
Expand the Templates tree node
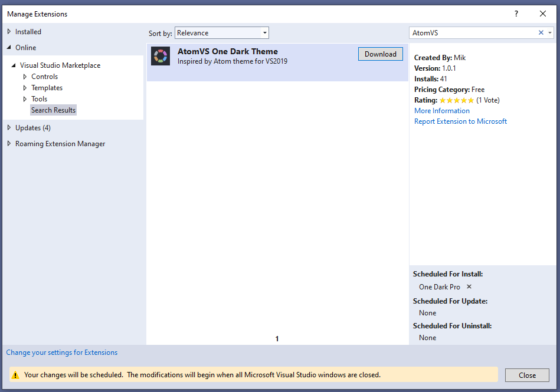(x=25, y=88)
